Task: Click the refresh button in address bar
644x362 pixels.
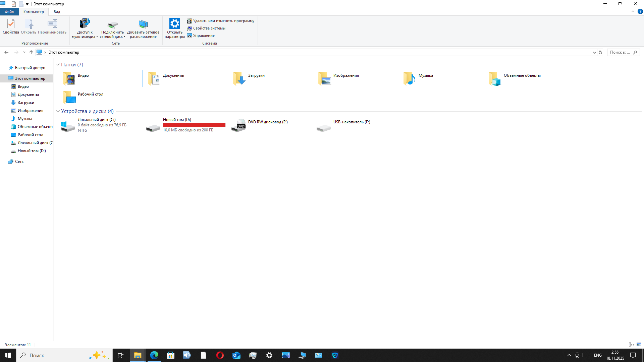Action: (600, 52)
